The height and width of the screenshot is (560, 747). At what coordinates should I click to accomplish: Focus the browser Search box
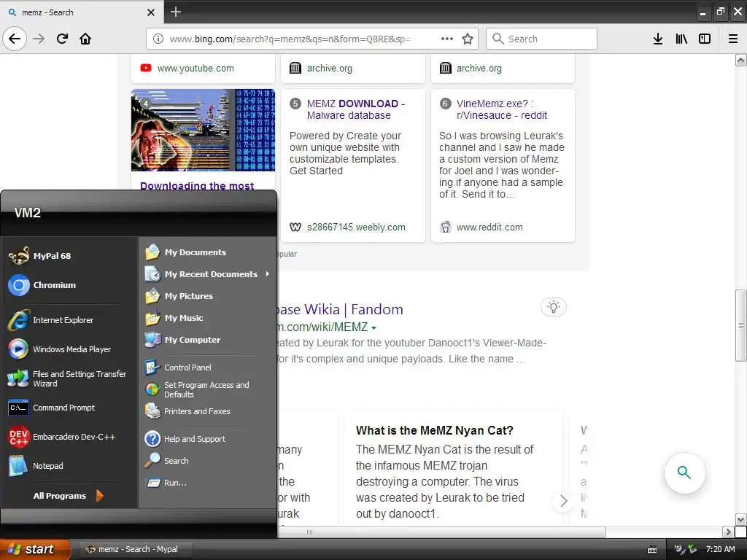click(x=542, y=39)
